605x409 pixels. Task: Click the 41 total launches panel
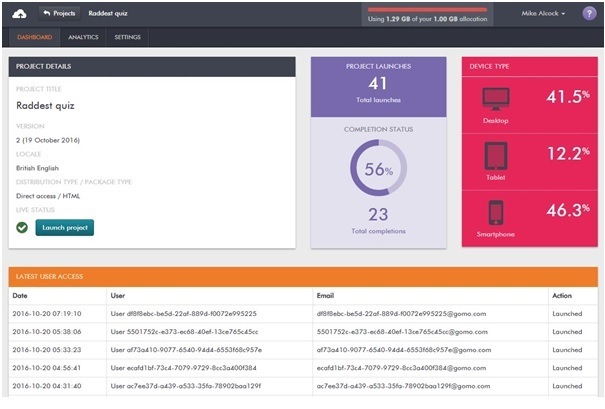point(378,87)
